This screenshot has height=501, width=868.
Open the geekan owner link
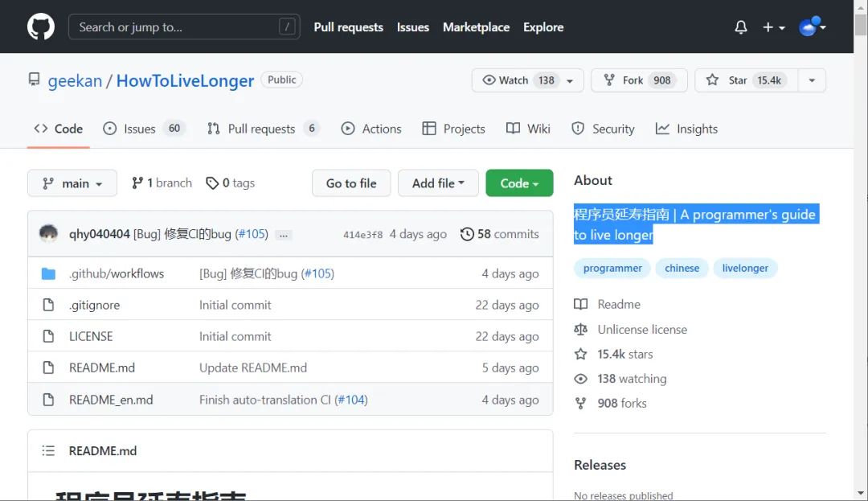coord(75,81)
